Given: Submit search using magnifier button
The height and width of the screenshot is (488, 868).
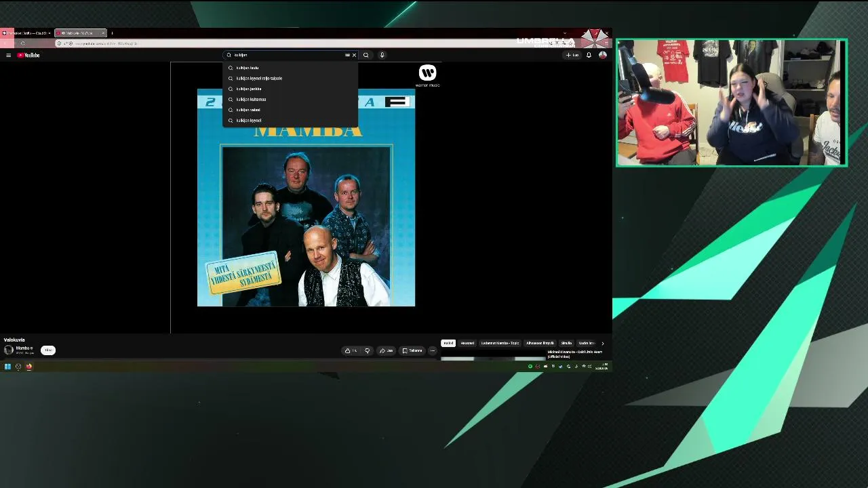Looking at the screenshot, I should click(366, 55).
